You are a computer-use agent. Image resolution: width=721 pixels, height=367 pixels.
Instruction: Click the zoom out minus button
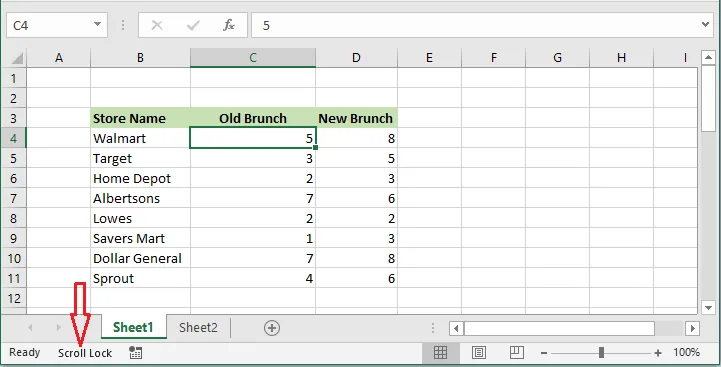click(x=544, y=353)
